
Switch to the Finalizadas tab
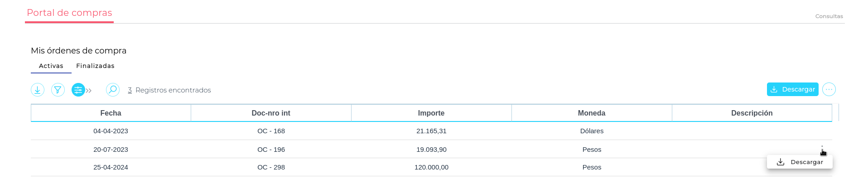coord(95,66)
